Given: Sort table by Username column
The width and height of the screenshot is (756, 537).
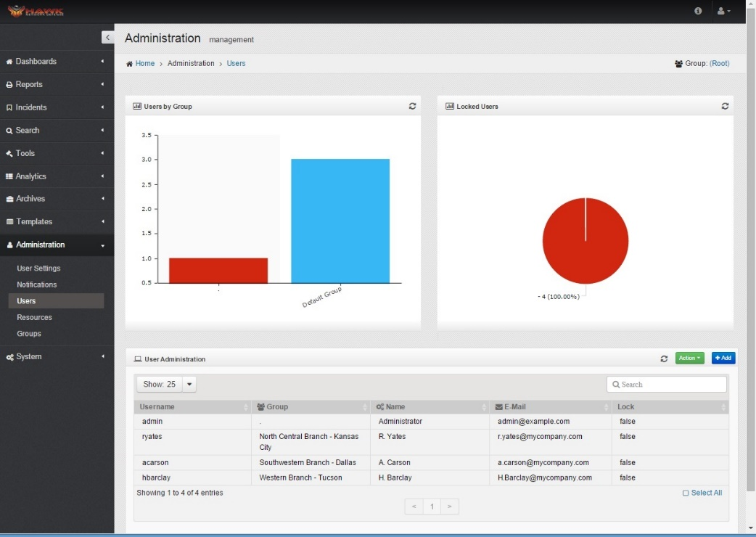Looking at the screenshot, I should click(x=192, y=407).
